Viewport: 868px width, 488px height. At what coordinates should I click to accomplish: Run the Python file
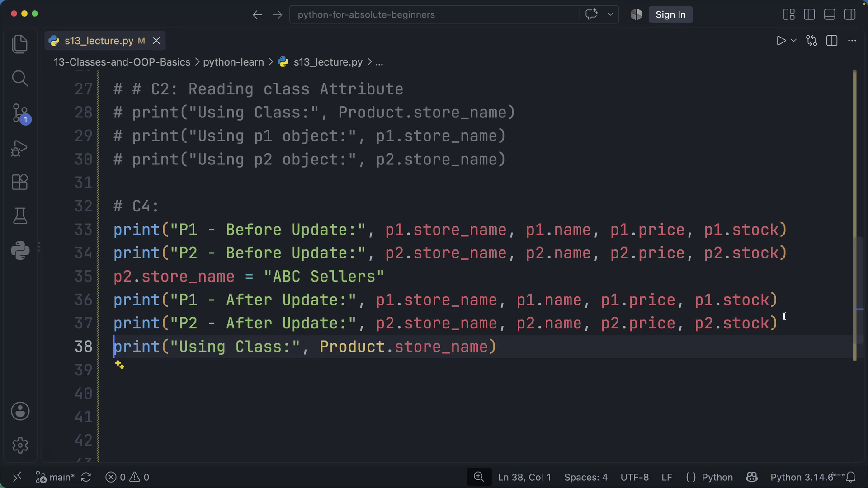click(781, 41)
